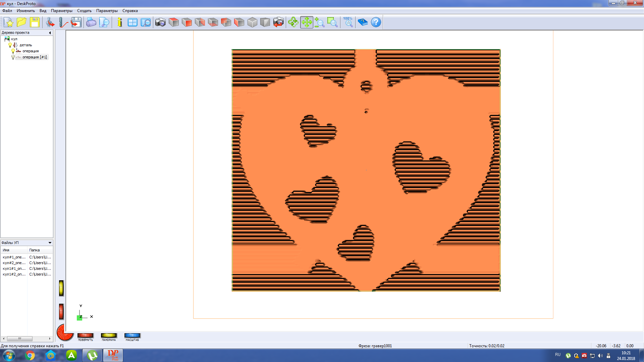Open the Создать menu

pos(84,11)
